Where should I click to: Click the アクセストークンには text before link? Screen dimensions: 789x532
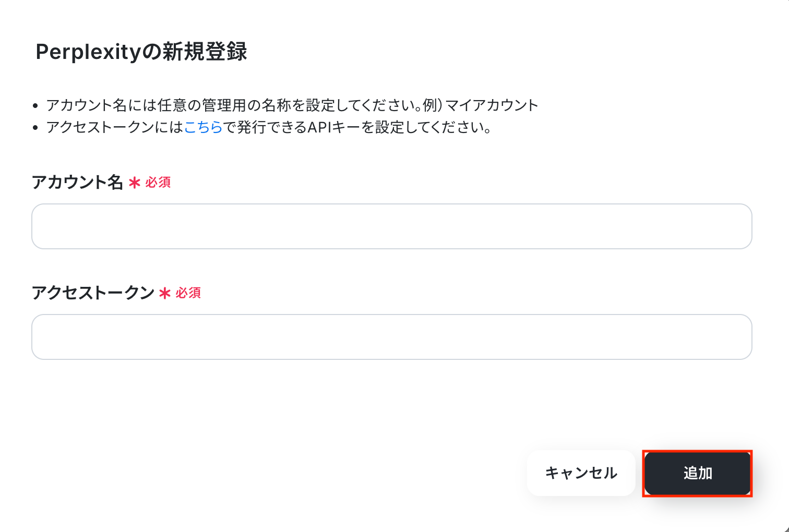115,127
